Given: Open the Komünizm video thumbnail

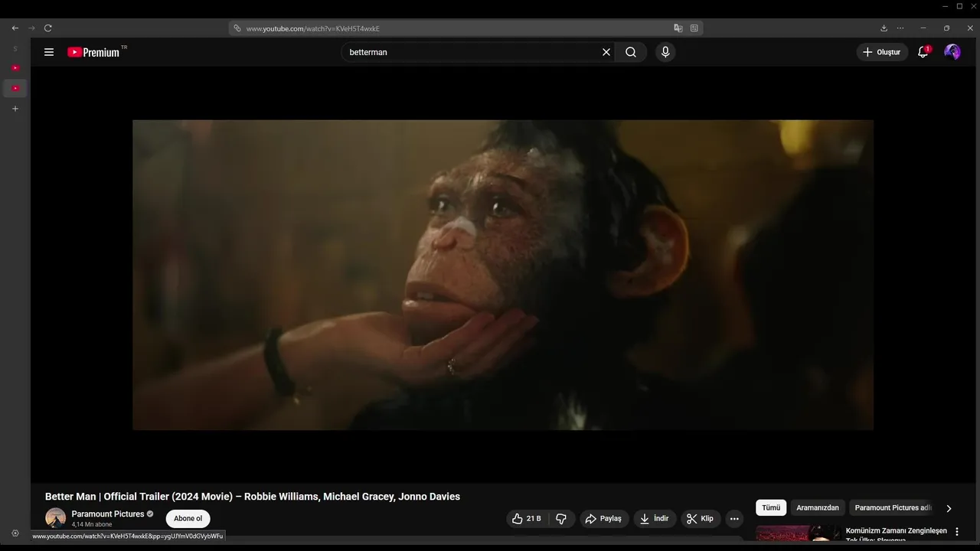Looking at the screenshot, I should coord(798,533).
